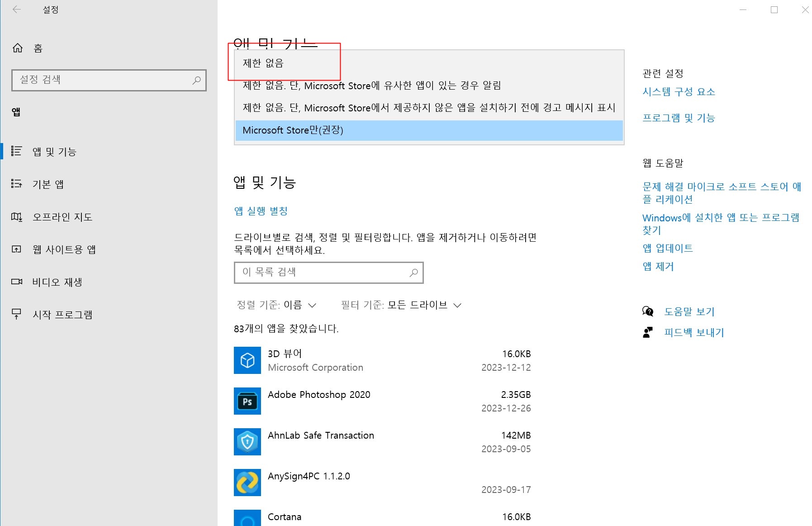Select the 3D 뷰어 app name
Image resolution: width=812 pixels, height=526 pixels.
[x=285, y=354]
